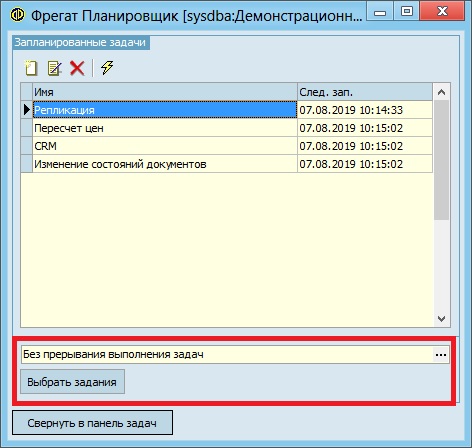Click the scroll down arrow of task list
Image resolution: width=472 pixels, height=448 pixels.
point(441,319)
